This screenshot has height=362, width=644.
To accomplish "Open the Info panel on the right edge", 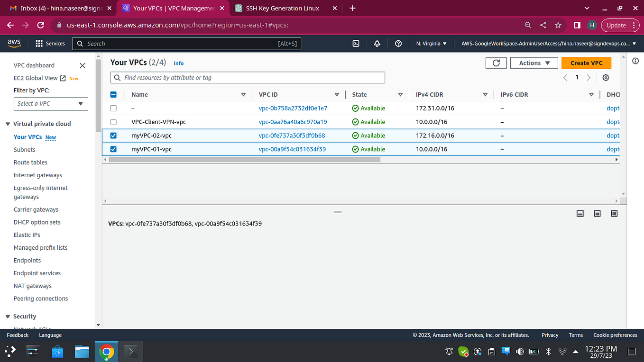I will (x=635, y=61).
